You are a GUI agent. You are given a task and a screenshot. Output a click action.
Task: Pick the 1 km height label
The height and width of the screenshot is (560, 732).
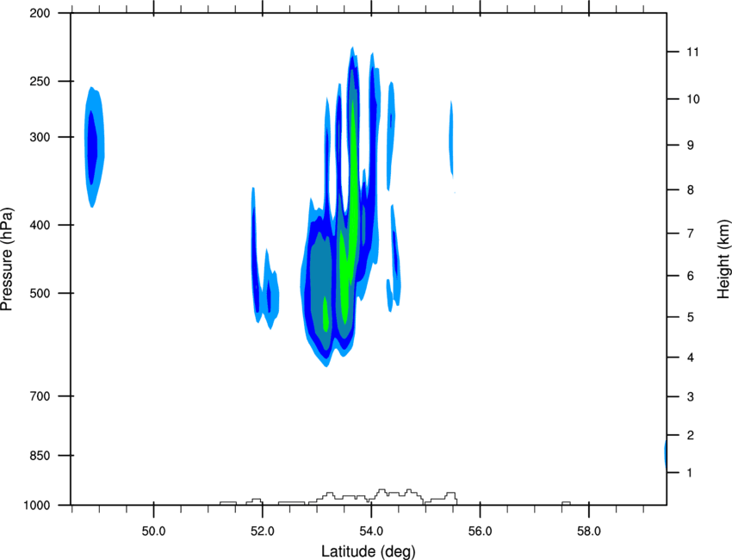pyautogui.click(x=690, y=473)
